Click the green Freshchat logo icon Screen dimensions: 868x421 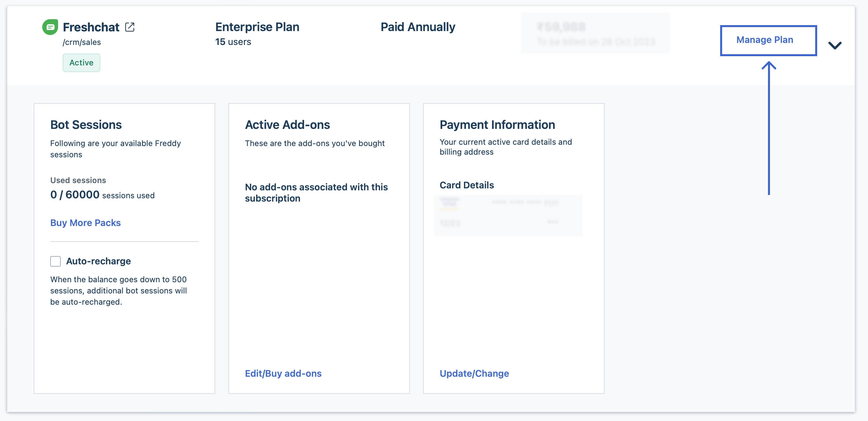(50, 27)
